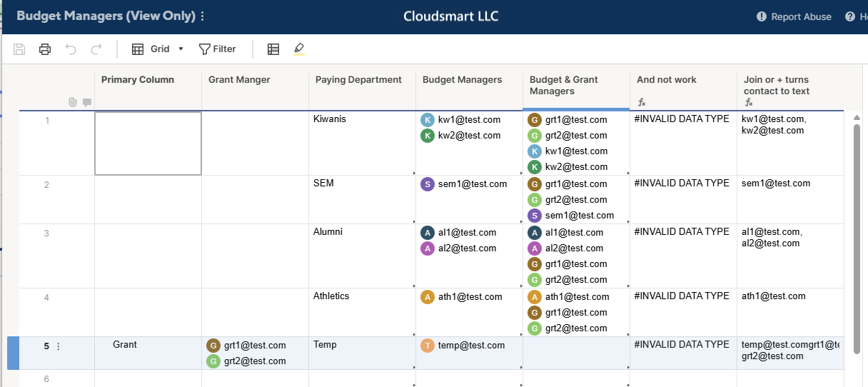Select row number 6
Image resolution: width=868 pixels, height=387 pixels.
click(x=47, y=378)
